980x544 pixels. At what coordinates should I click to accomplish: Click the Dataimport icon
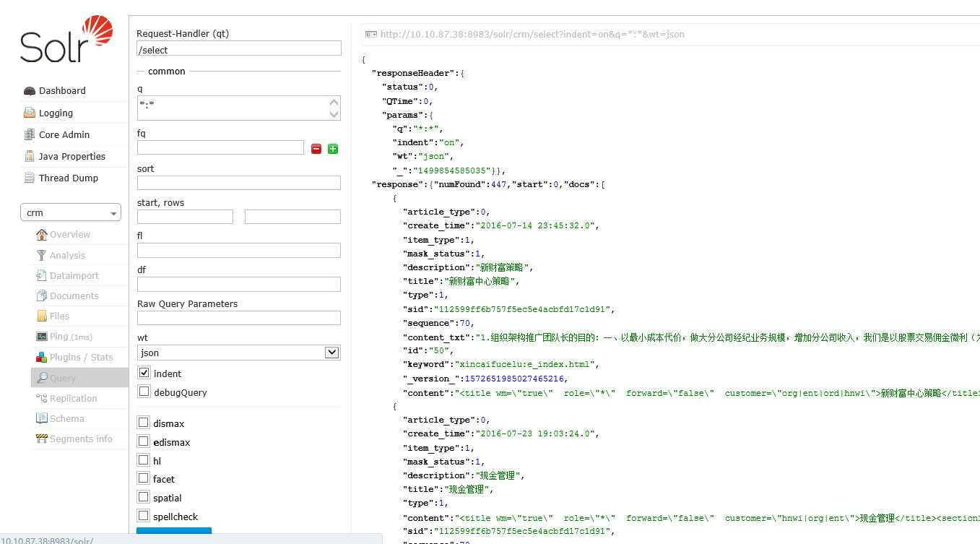[42, 275]
